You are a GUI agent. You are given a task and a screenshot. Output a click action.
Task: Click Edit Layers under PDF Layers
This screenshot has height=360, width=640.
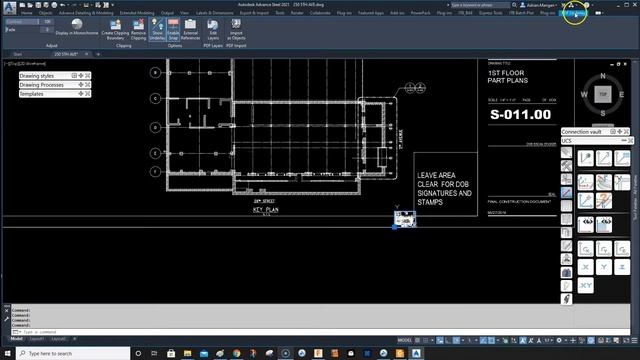pos(213,30)
